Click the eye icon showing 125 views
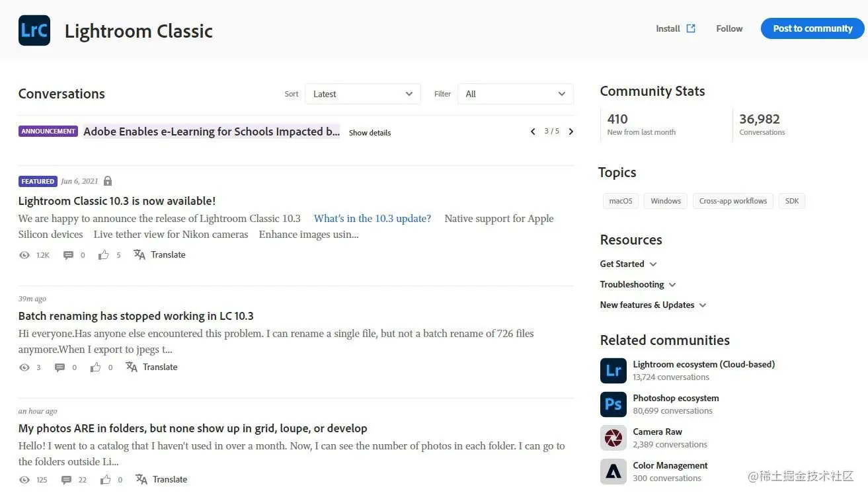Image resolution: width=868 pixels, height=497 pixels. point(24,480)
